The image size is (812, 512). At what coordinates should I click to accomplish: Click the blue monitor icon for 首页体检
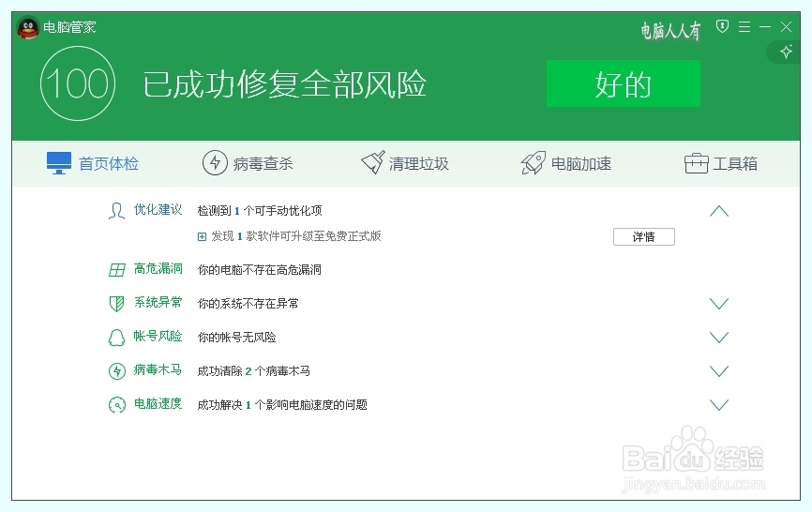(x=58, y=163)
